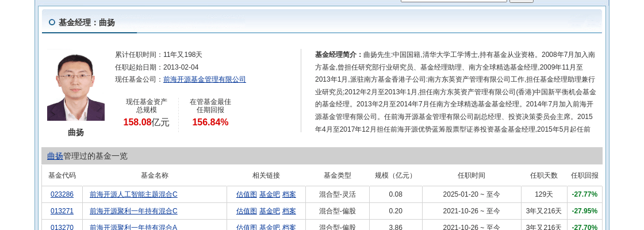Open 前海开源聚利一年持有混合C fund page
This screenshot has height=230, width=644.
point(133,211)
